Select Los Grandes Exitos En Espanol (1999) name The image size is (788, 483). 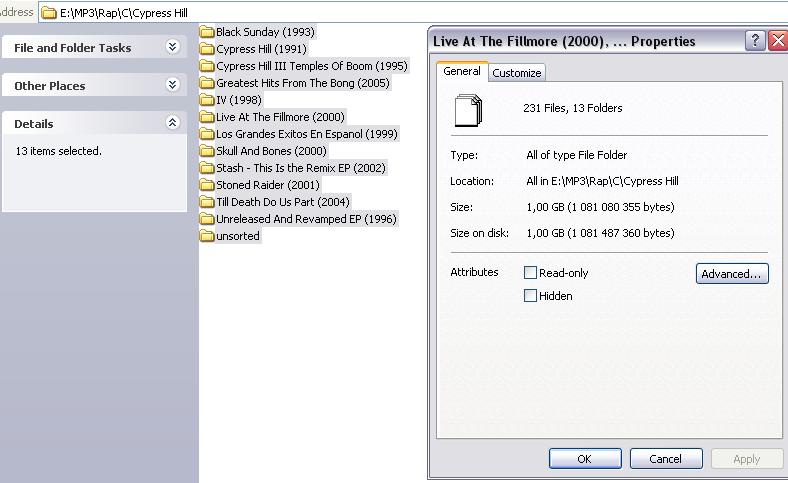307,134
